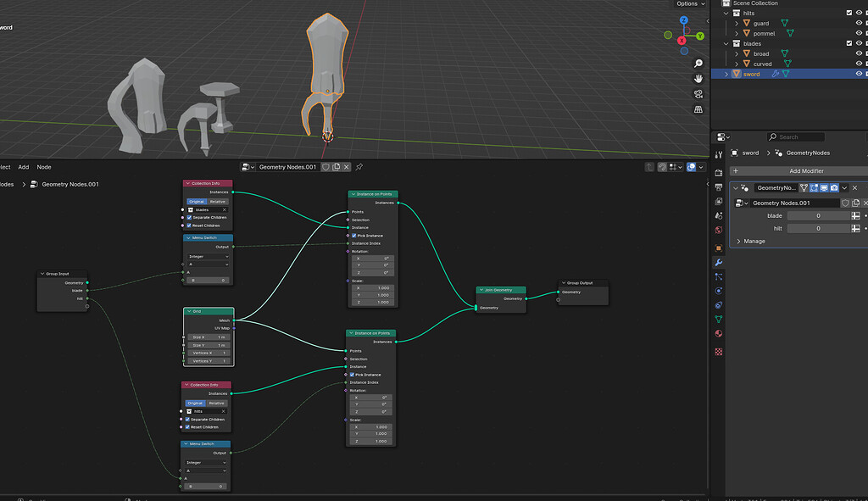Open the Output properties tab icon
The height and width of the screenshot is (501, 868).
click(x=719, y=187)
